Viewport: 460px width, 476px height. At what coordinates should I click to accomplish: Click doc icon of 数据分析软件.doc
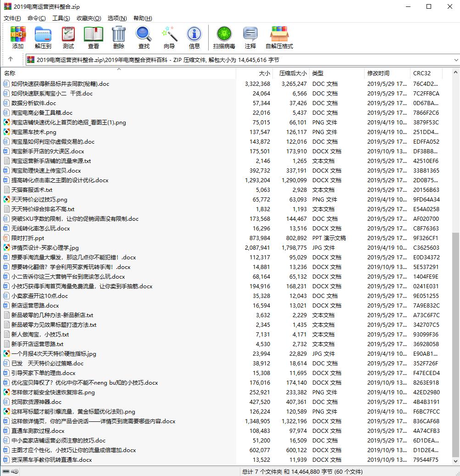(6, 103)
